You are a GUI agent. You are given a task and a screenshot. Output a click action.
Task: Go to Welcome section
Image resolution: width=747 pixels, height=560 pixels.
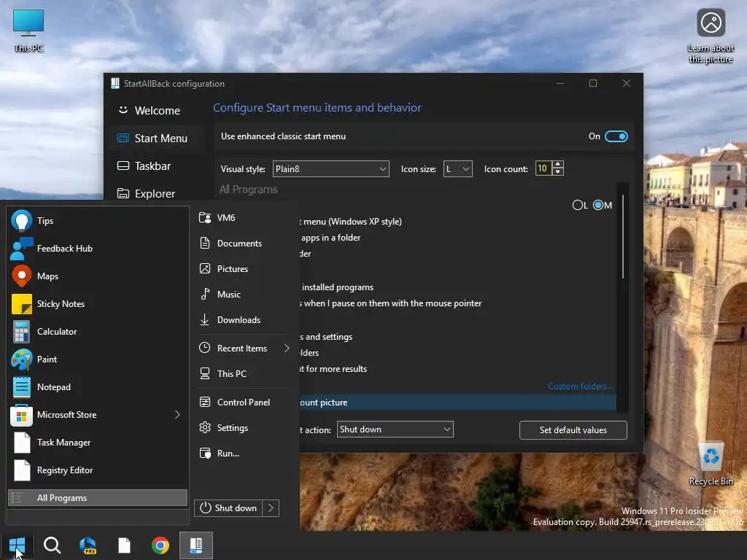158,111
